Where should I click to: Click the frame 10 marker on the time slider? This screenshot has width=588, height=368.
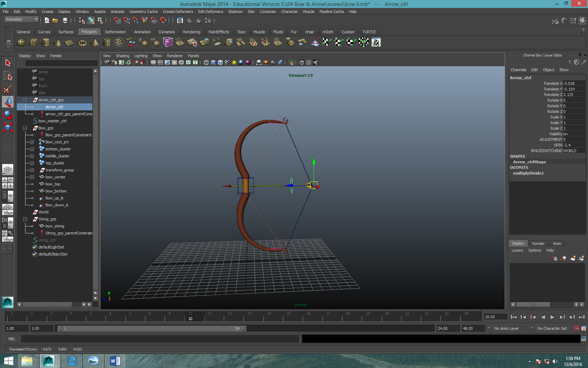tap(190, 316)
